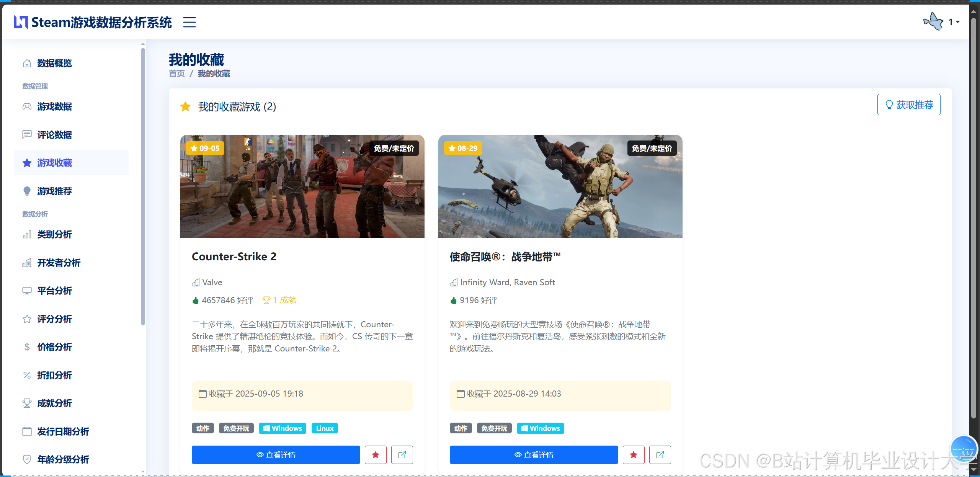This screenshot has width=980, height=477.
Task: Select the building icon for 开发者分析
Action: [x=27, y=263]
